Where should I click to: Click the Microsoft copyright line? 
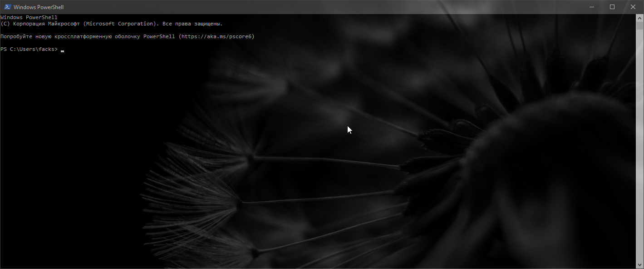click(111, 23)
